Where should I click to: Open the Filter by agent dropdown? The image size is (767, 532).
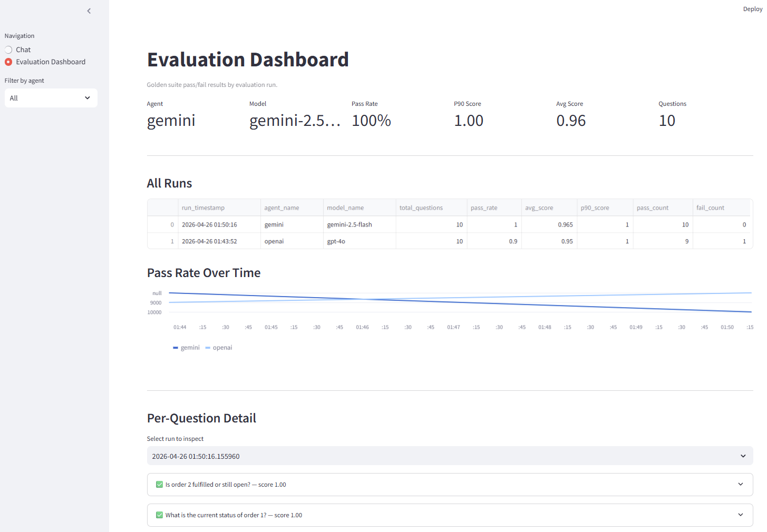point(51,98)
